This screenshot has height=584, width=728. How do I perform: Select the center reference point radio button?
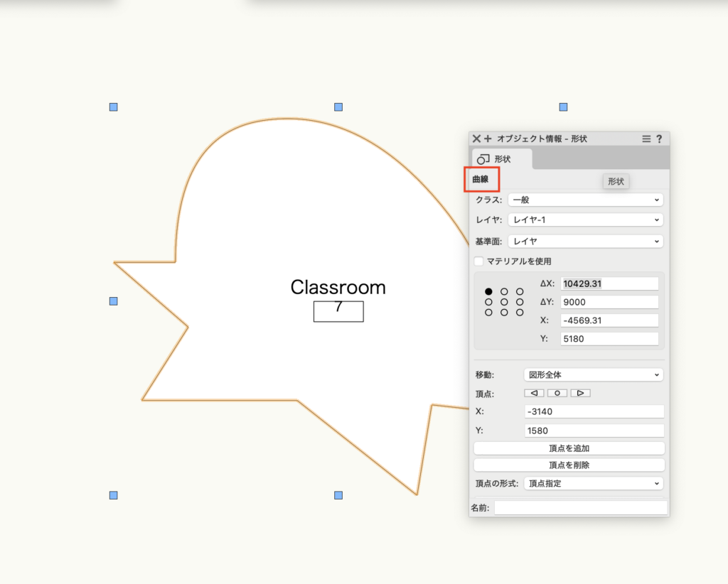[x=504, y=302]
